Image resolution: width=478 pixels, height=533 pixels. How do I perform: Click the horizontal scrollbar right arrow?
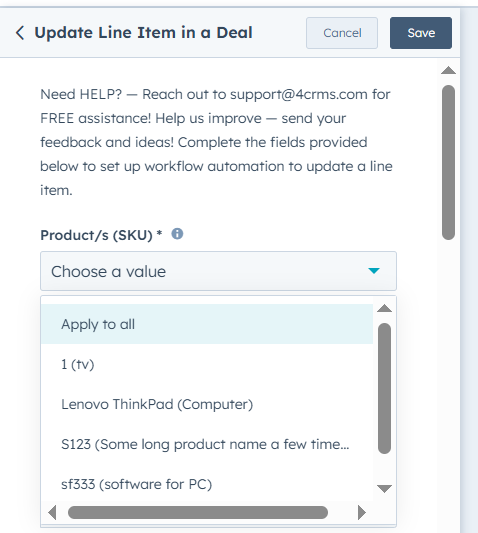coord(362,512)
